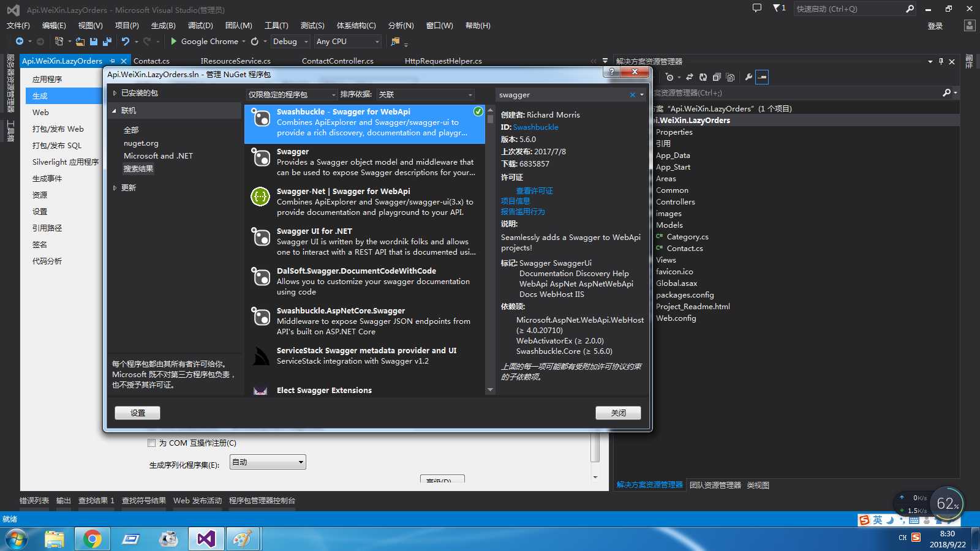Open the 打包/发布 Web project settings page
Viewport: 980px width, 551px height.
pos(58,129)
